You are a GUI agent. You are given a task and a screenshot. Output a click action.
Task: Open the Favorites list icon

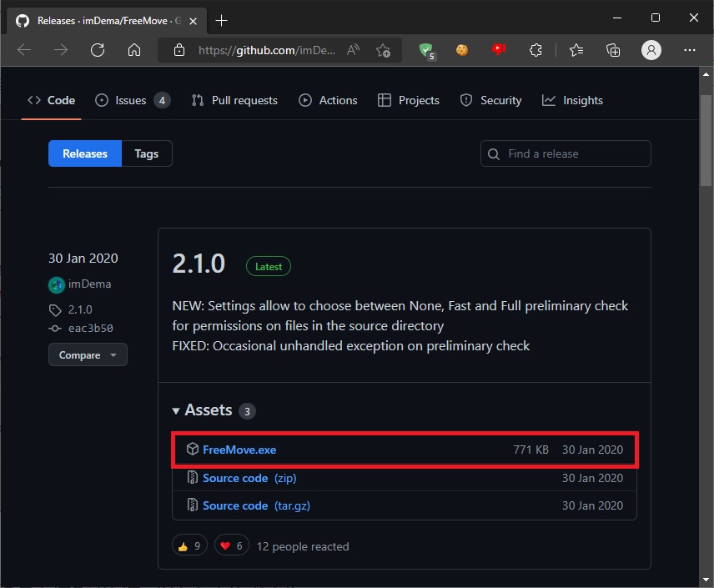pos(576,50)
